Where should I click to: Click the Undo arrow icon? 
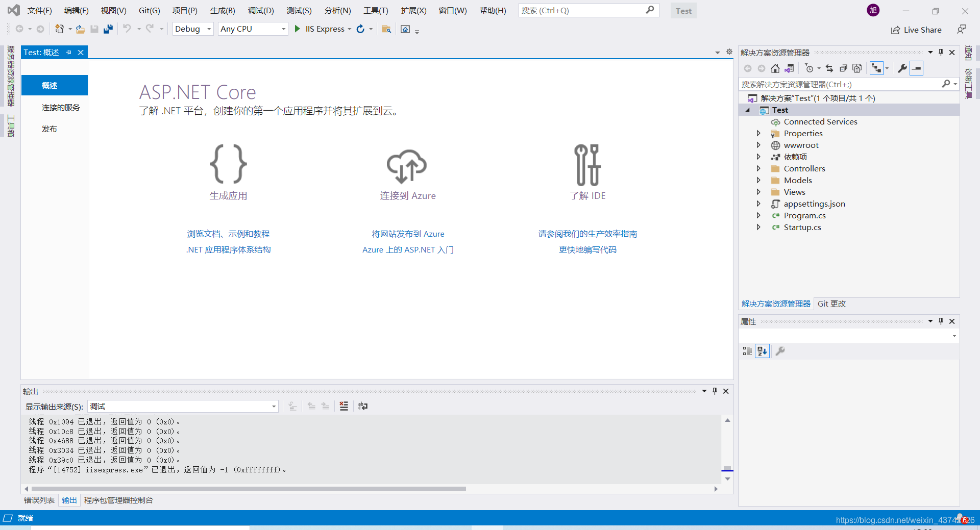click(127, 29)
